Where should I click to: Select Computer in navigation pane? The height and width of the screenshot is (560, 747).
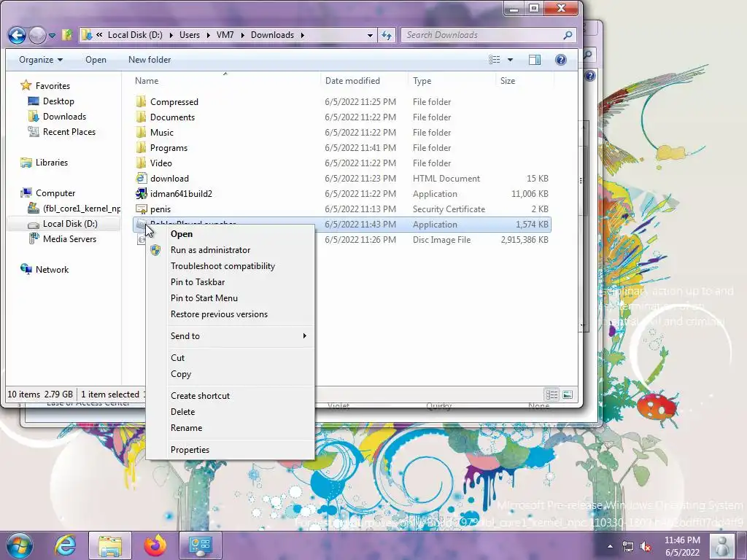tap(55, 192)
